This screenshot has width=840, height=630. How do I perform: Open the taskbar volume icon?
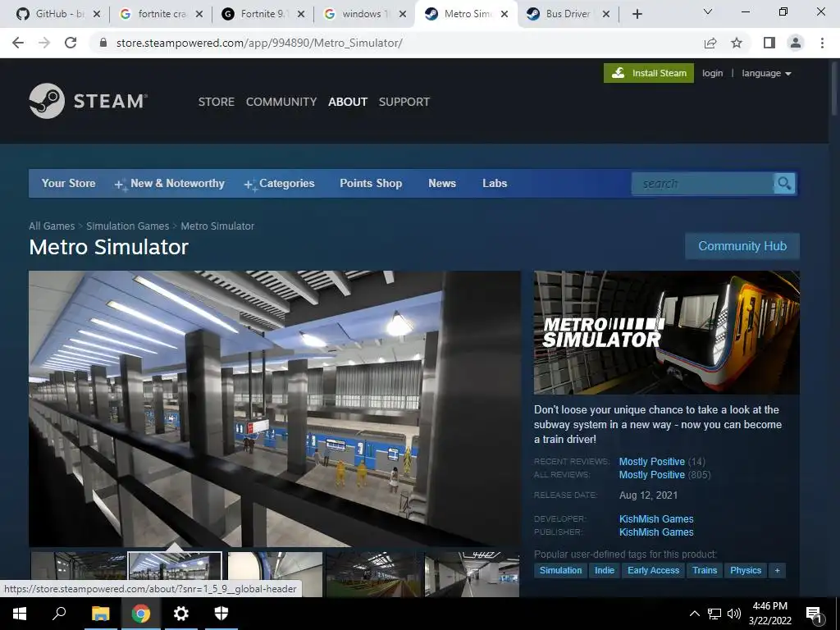point(734,614)
